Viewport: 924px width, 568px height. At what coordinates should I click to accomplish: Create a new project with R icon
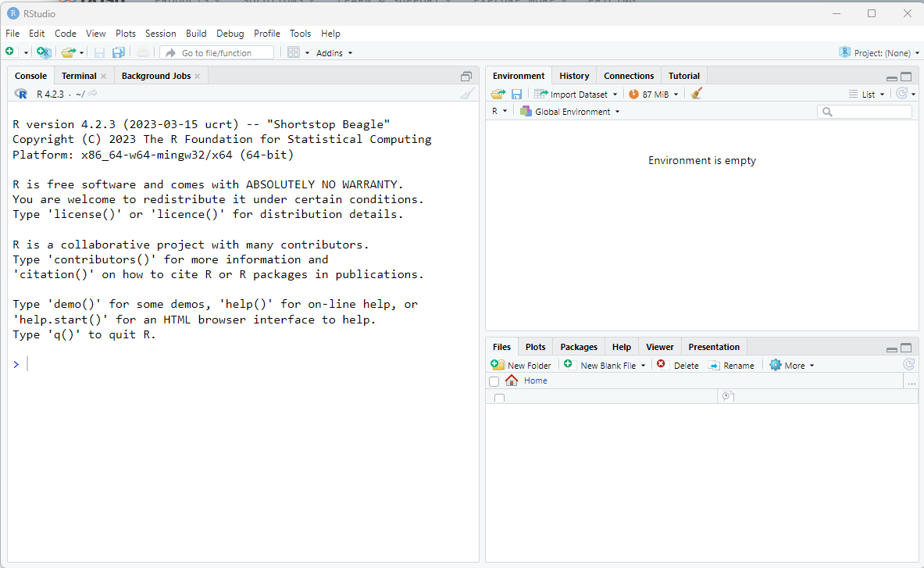44,52
